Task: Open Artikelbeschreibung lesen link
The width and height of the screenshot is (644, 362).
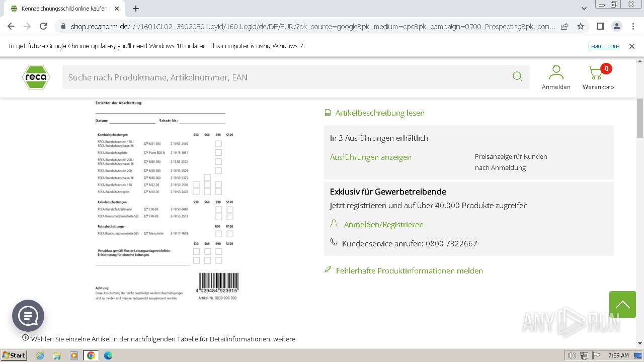Action: click(380, 113)
